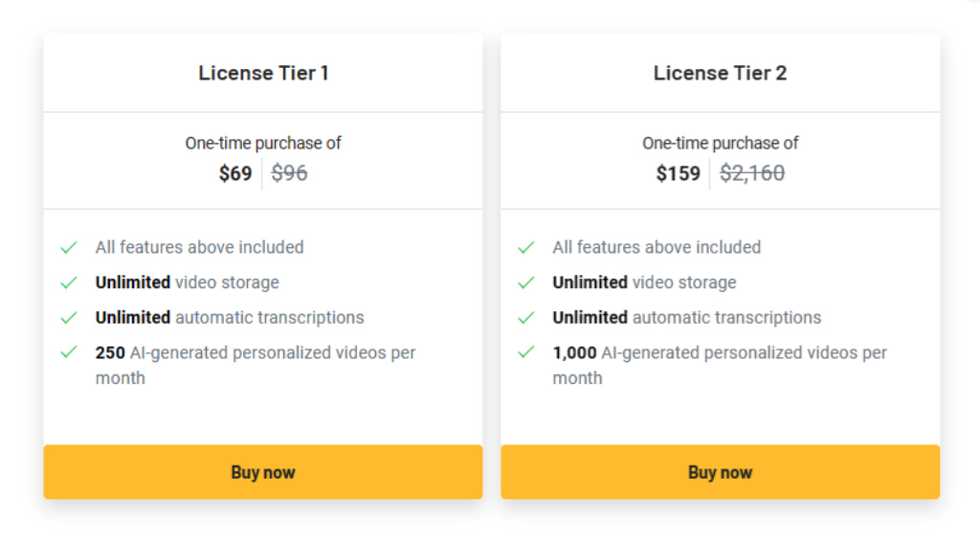
Task: Click the crossed-out $96 original price
Action: pos(289,173)
